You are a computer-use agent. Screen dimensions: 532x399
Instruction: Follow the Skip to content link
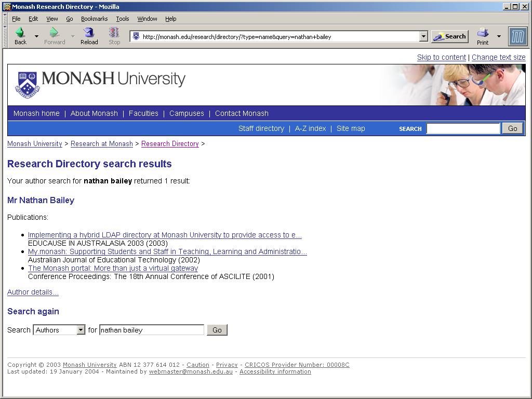point(442,57)
